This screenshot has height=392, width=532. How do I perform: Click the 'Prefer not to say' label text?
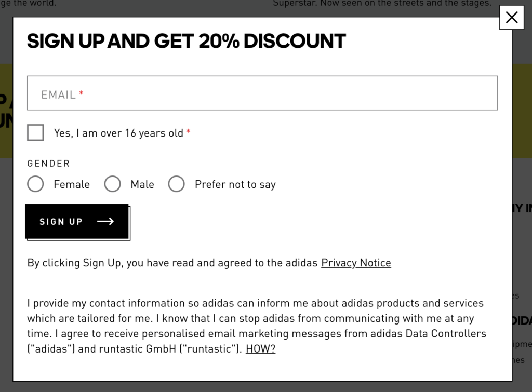235,184
